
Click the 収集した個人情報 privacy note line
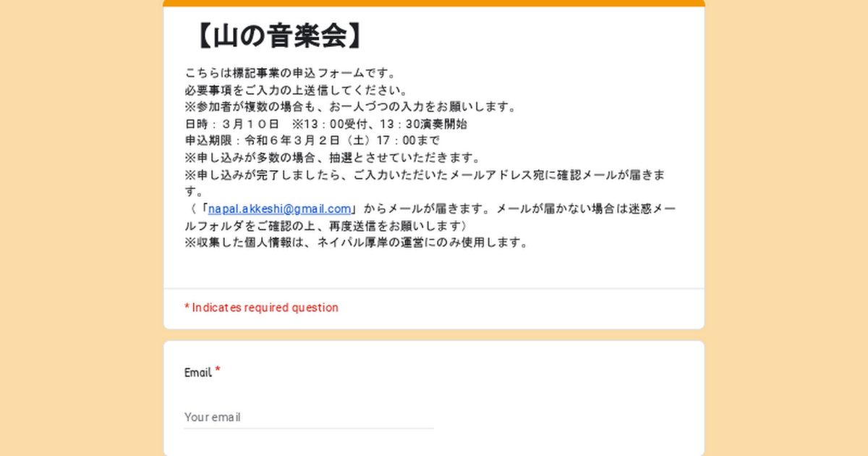click(357, 242)
